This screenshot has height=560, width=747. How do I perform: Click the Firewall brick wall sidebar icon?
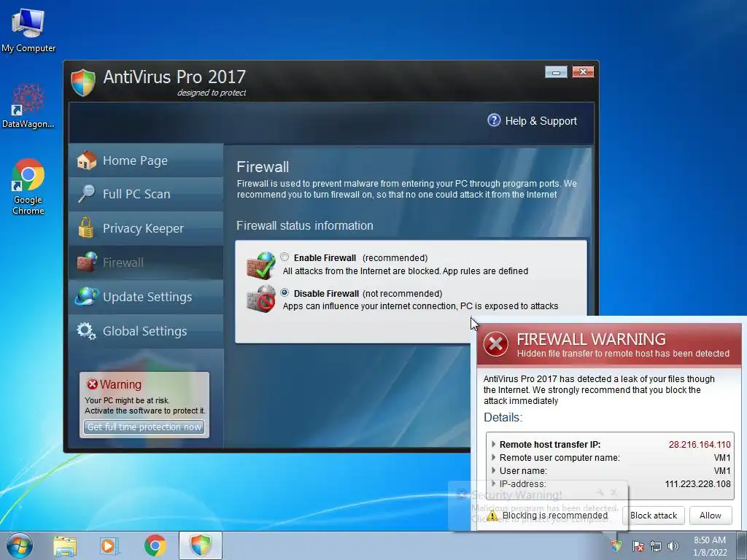point(87,262)
